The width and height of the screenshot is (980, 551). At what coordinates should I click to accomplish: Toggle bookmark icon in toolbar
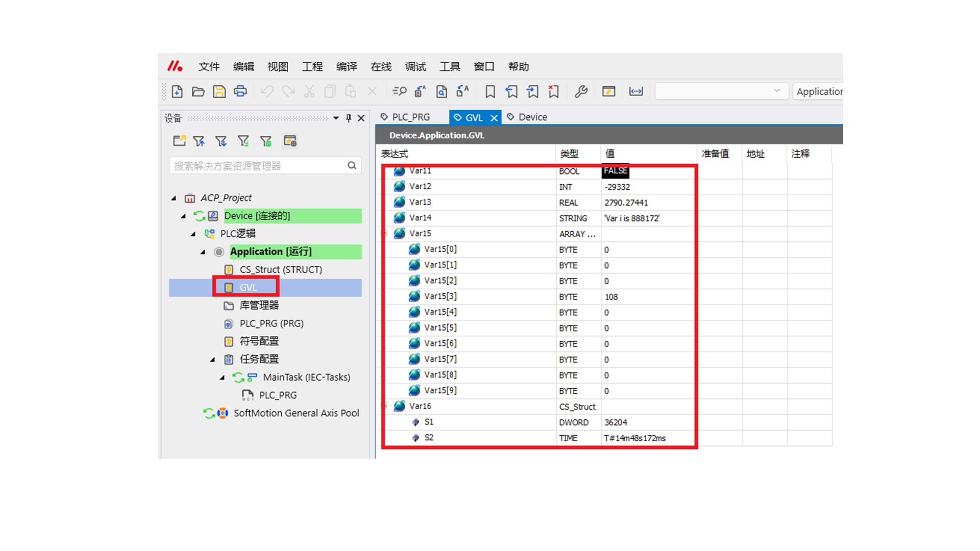coord(490,91)
